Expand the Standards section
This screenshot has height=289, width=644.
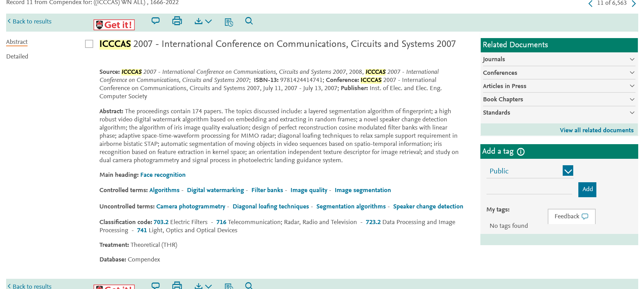coord(559,113)
